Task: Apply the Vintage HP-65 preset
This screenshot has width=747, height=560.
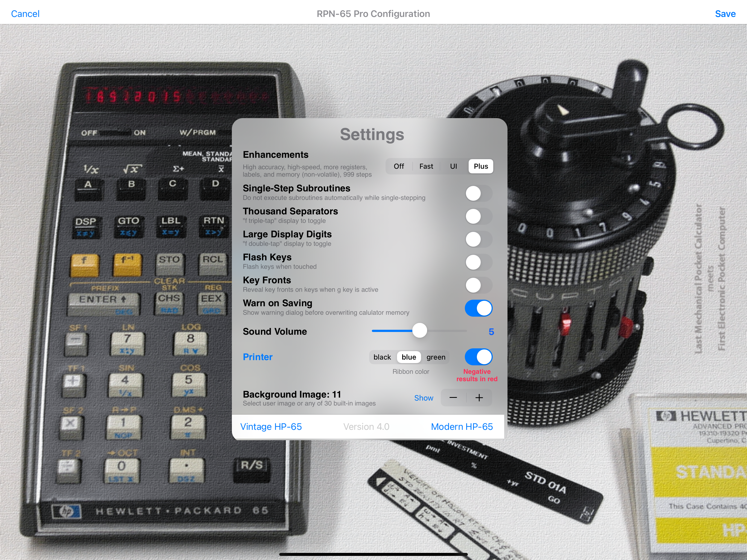Action: (271, 427)
